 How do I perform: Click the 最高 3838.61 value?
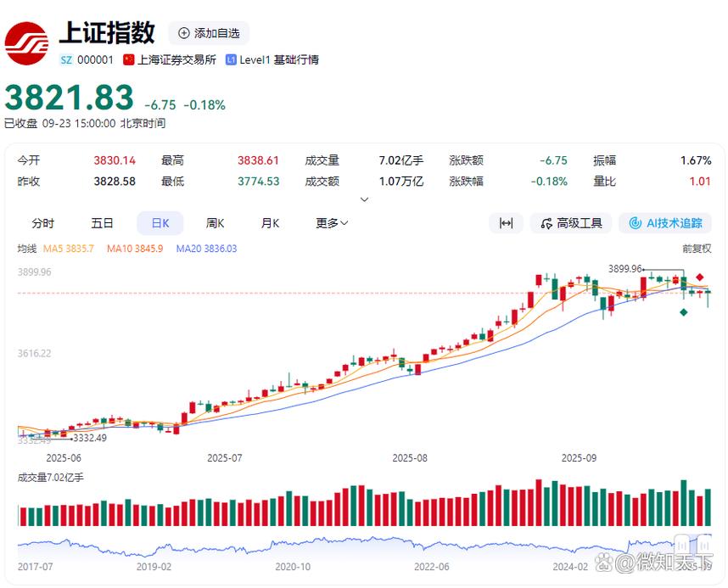(x=258, y=160)
